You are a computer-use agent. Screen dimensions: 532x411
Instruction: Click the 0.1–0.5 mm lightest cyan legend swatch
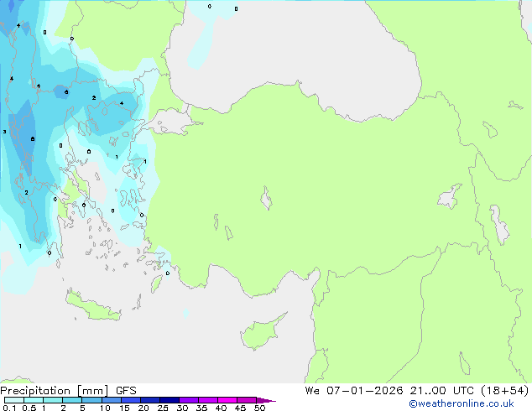pos(14,400)
